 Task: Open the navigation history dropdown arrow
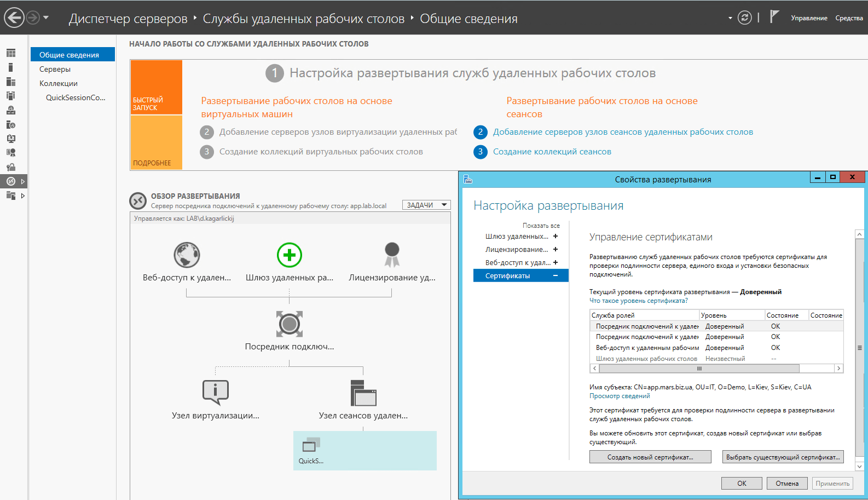46,18
